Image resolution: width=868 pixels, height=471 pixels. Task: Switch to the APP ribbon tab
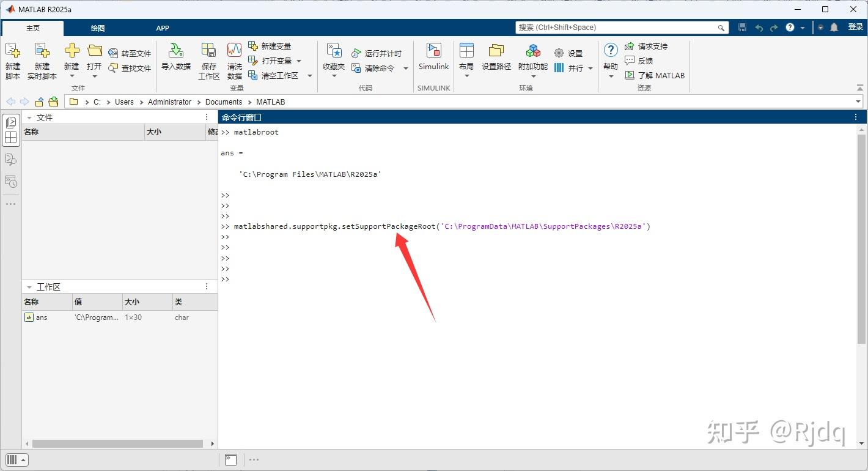click(162, 28)
